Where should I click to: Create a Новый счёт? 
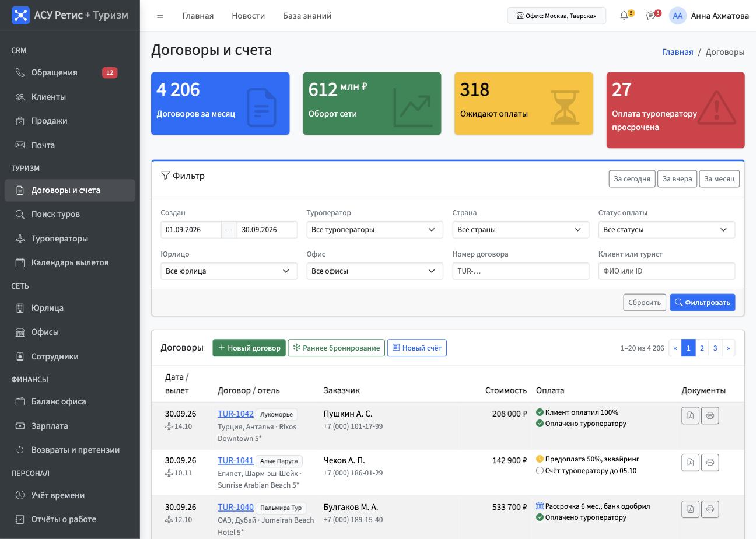pyautogui.click(x=417, y=348)
